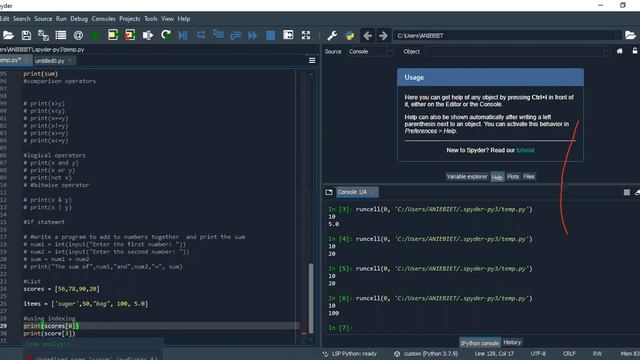This screenshot has height=360, width=640.
Task: Click the @ symbol finder icon
Action: (78, 36)
